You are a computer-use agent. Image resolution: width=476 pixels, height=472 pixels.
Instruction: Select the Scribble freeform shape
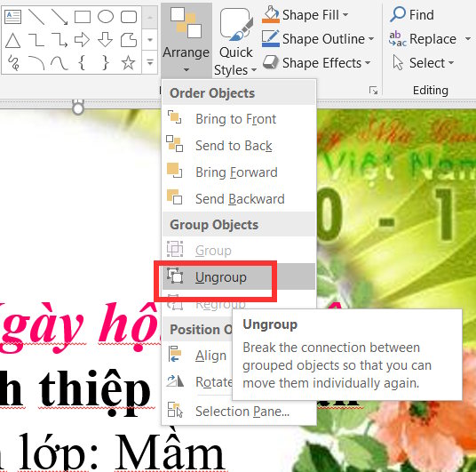13,63
